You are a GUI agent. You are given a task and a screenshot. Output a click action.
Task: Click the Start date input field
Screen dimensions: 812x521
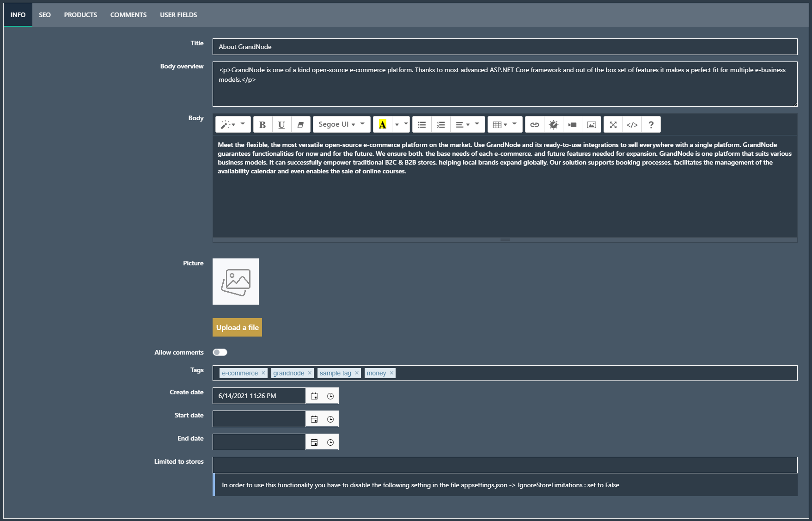tap(259, 419)
